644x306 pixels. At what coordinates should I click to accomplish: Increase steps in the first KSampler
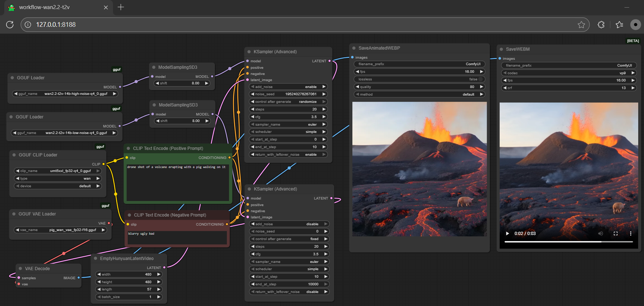pos(324,109)
